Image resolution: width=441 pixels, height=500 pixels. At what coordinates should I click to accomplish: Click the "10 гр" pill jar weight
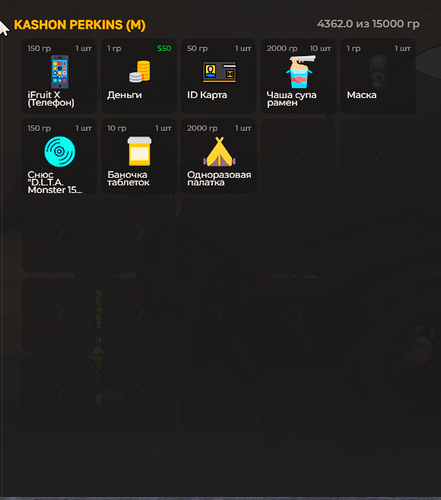pos(117,128)
